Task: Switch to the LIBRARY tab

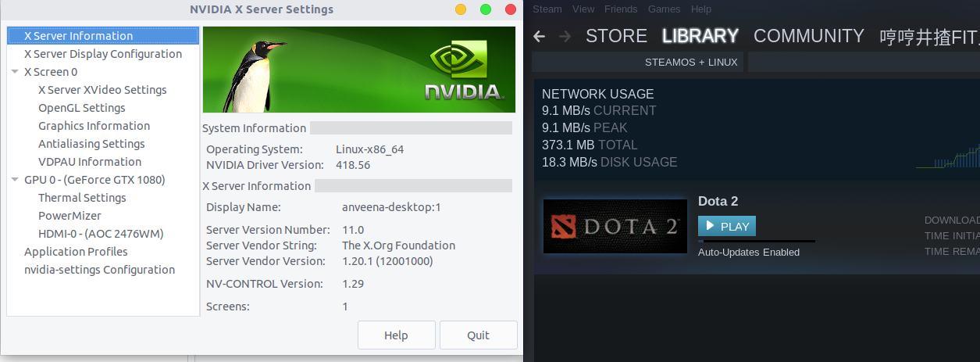Action: [x=700, y=37]
